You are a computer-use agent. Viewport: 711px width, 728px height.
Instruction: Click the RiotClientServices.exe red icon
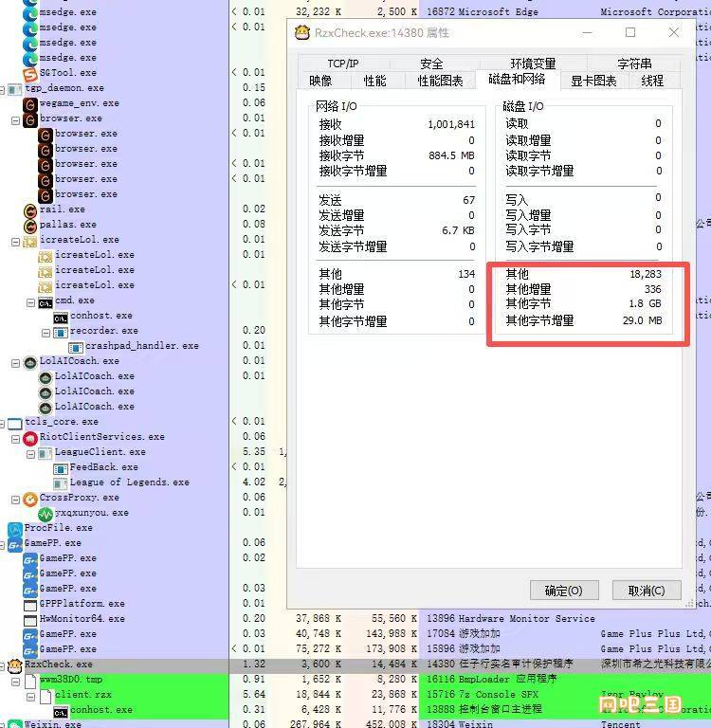[x=30, y=437]
